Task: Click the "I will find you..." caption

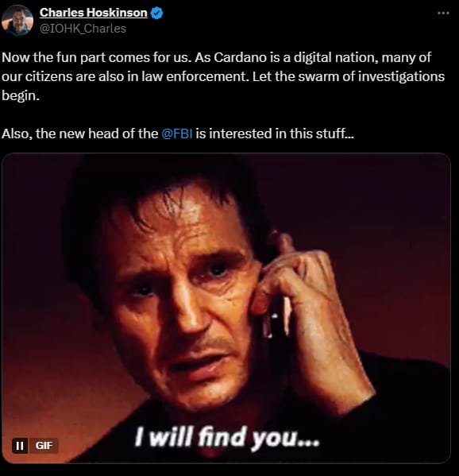Action: (227, 437)
